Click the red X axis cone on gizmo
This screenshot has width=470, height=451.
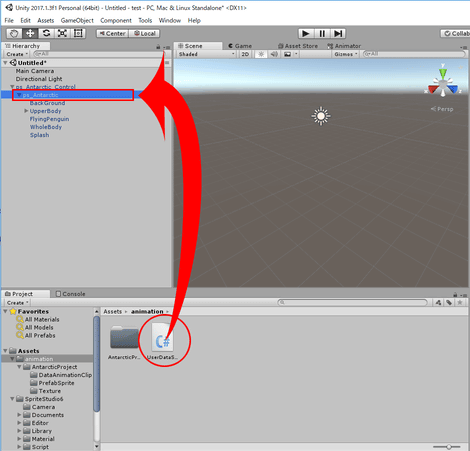433,89
